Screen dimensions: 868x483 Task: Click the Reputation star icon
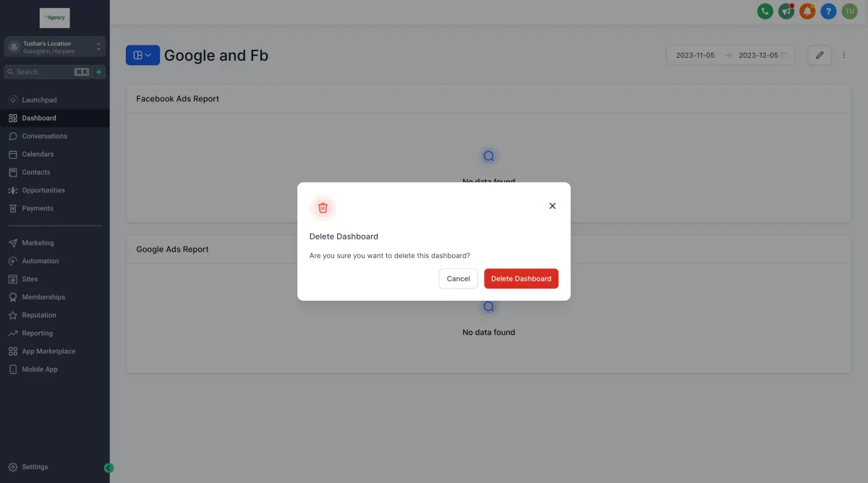[x=13, y=315]
